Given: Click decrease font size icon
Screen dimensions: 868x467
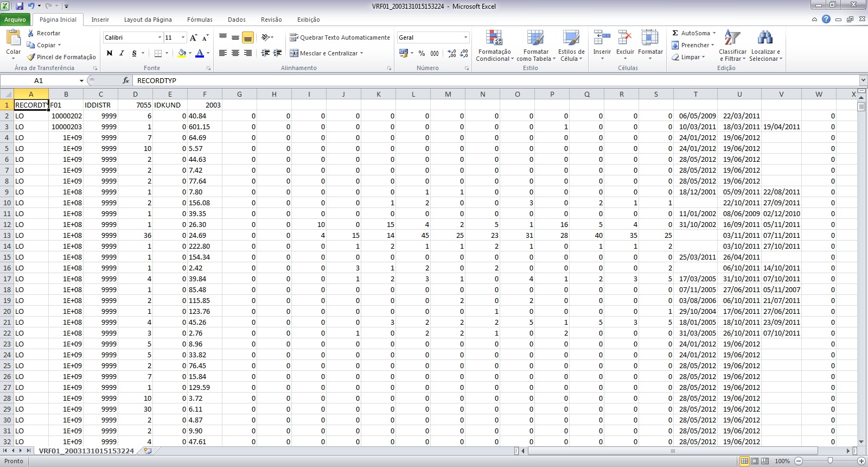Looking at the screenshot, I should pyautogui.click(x=205, y=37).
